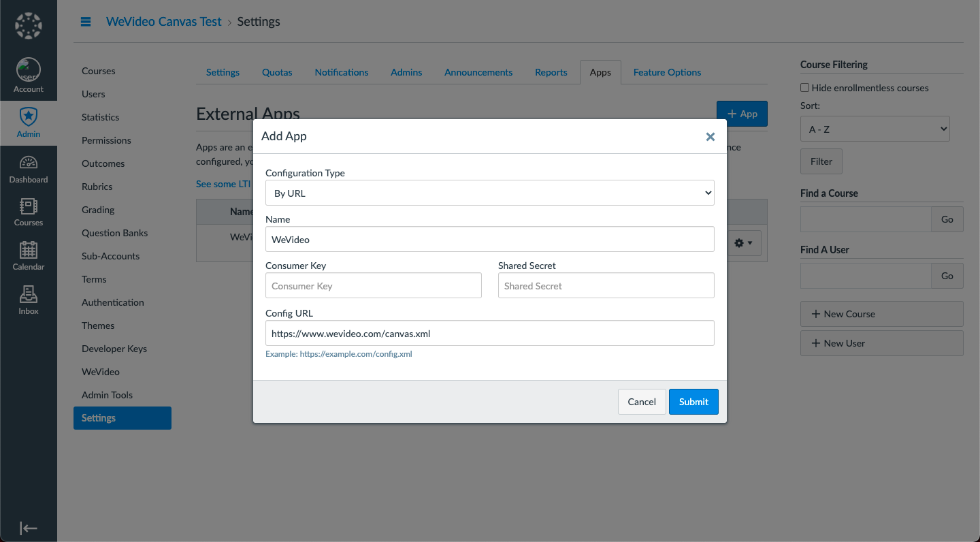The height and width of the screenshot is (542, 980).
Task: Click the example config.xml hint text
Action: pyautogui.click(x=339, y=354)
